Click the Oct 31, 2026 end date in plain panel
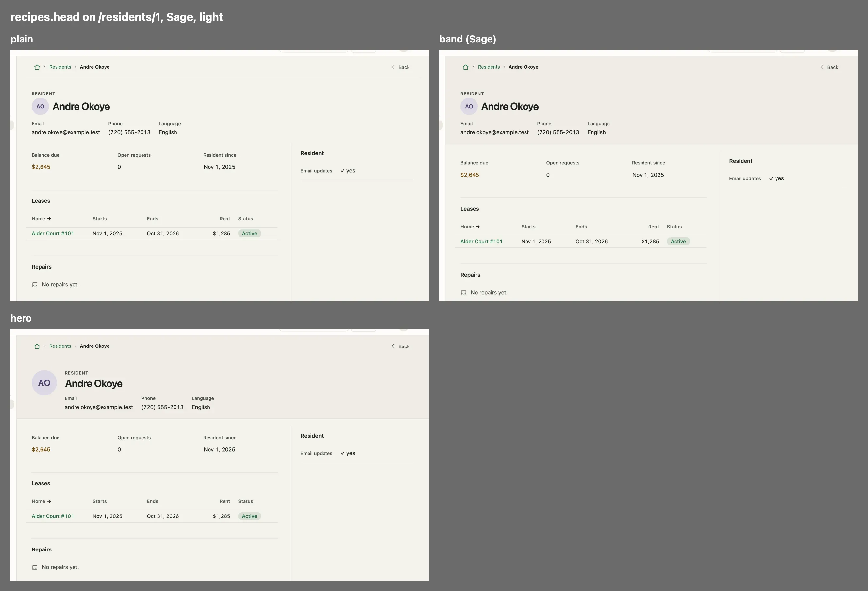 click(163, 233)
